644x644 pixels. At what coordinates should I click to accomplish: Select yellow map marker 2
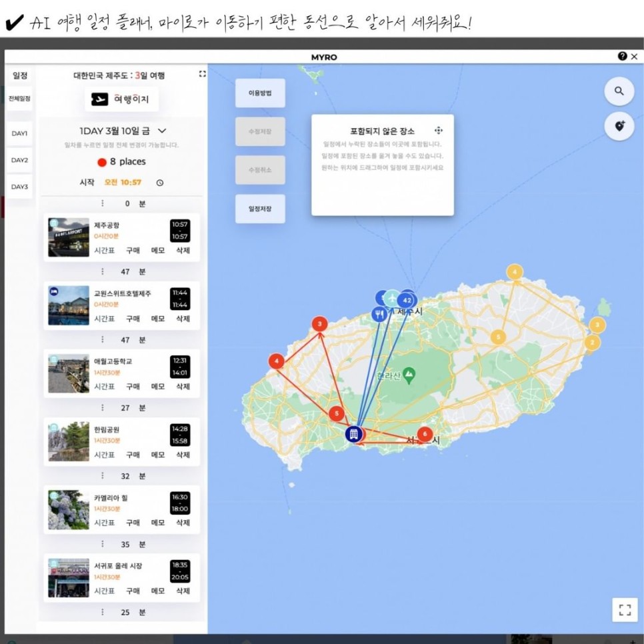coord(592,342)
